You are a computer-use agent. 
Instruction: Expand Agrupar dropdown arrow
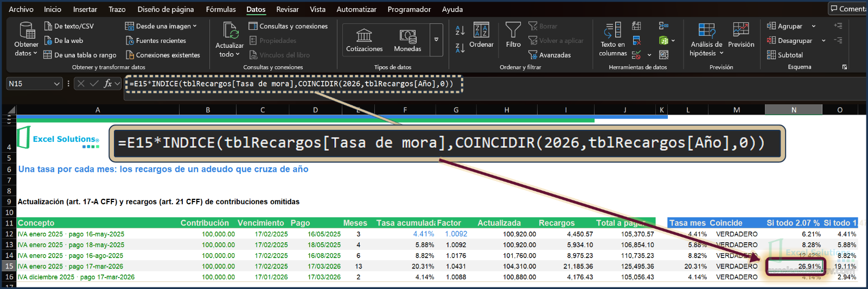[x=813, y=26]
